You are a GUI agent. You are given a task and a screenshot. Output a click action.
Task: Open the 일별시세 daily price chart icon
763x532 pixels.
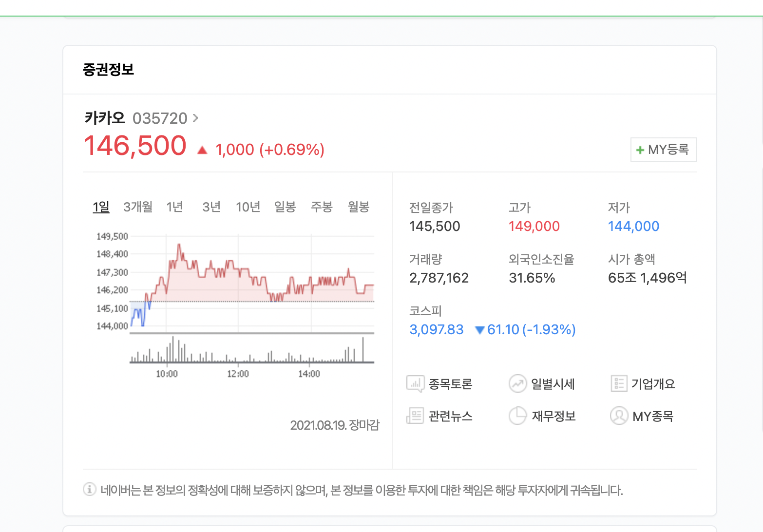517,383
